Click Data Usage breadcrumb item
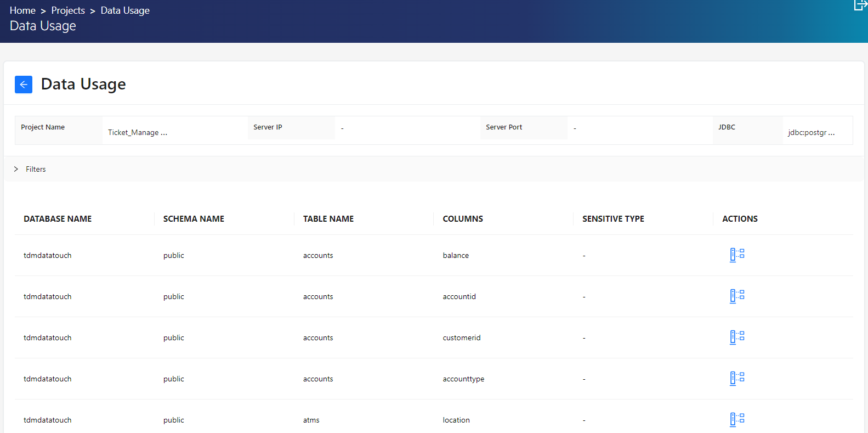The image size is (868, 433). click(x=125, y=10)
